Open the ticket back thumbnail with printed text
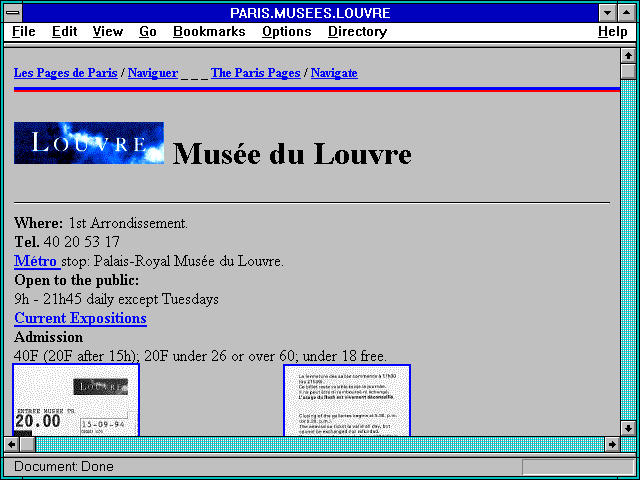 point(347,400)
